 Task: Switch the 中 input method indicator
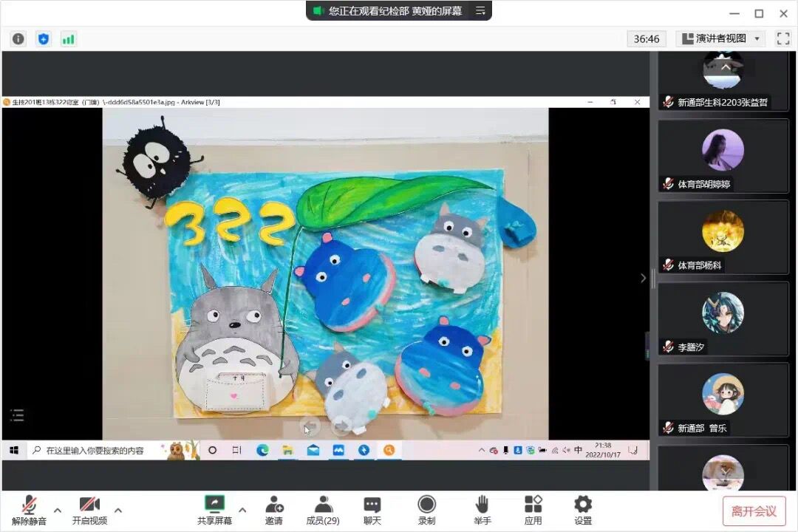tap(578, 451)
